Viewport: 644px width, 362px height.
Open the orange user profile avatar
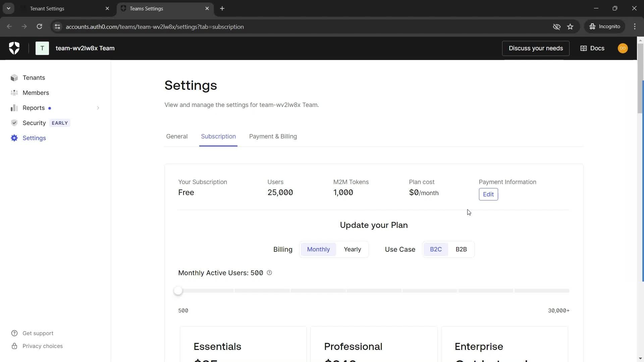click(623, 48)
